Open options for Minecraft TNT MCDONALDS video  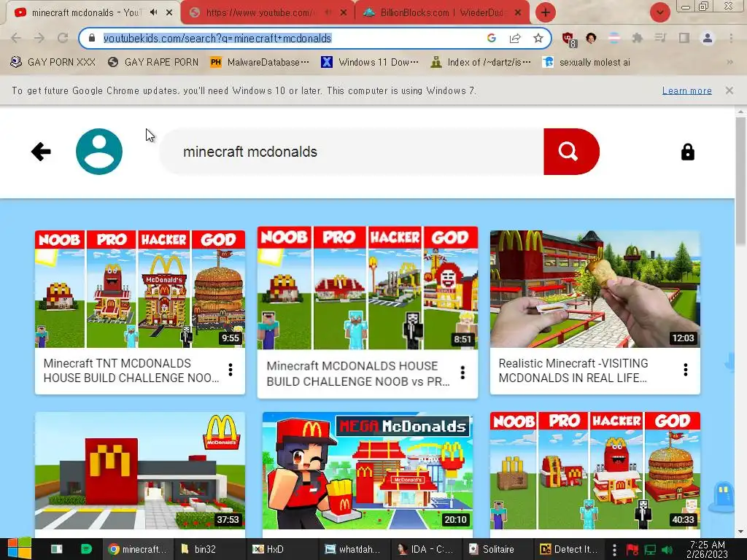(x=231, y=370)
